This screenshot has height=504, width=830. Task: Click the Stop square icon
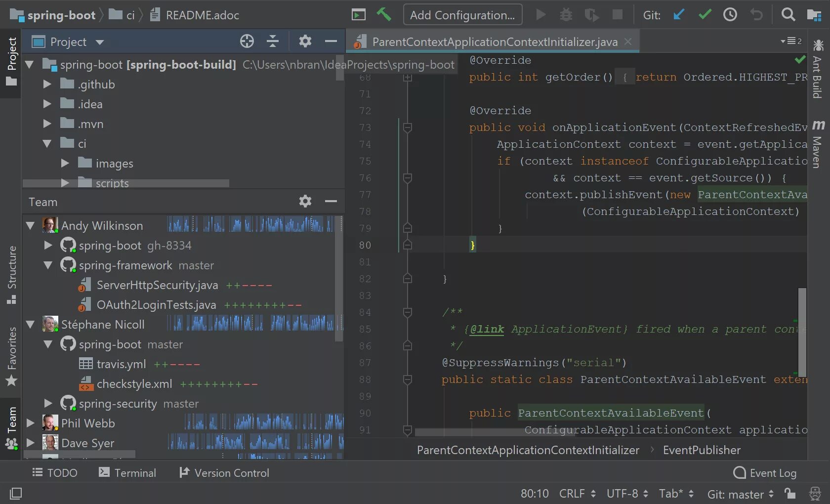coord(618,14)
